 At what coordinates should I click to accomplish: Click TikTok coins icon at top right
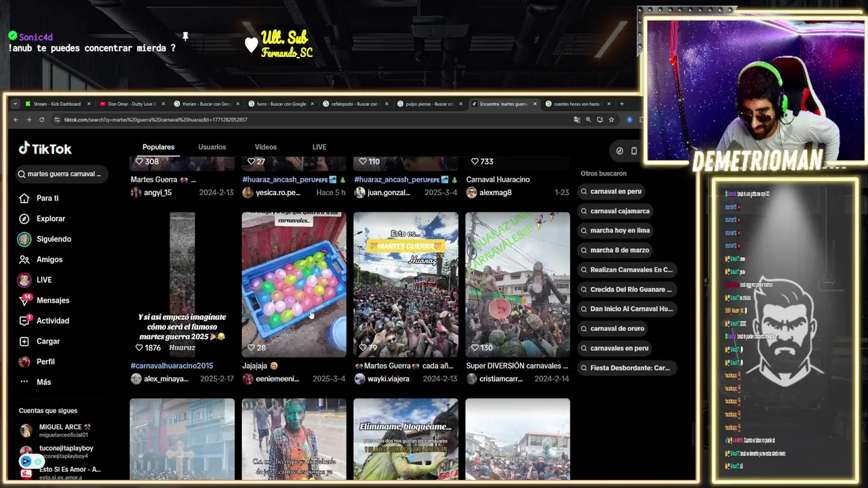[x=619, y=150]
